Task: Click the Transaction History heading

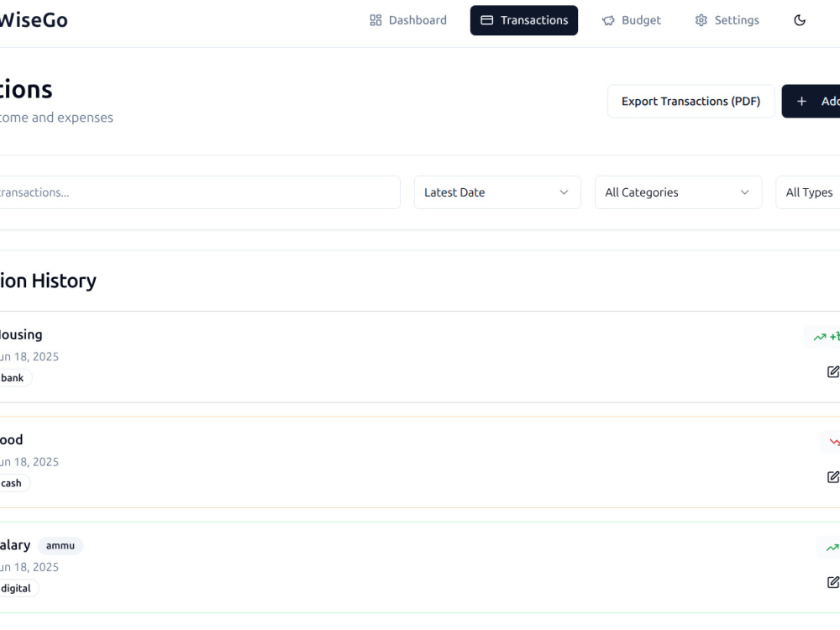Action: pyautogui.click(x=48, y=281)
